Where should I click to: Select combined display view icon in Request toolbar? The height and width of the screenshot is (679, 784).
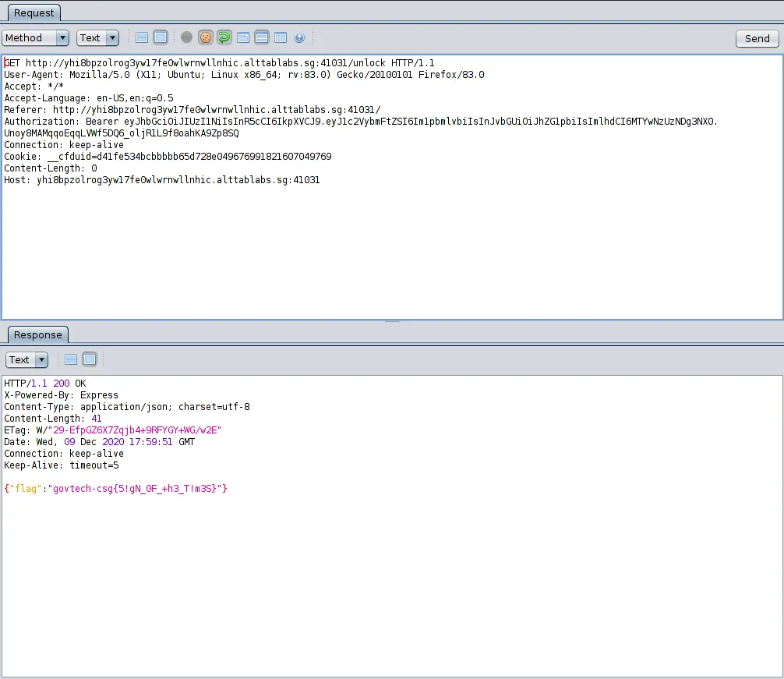[160, 37]
